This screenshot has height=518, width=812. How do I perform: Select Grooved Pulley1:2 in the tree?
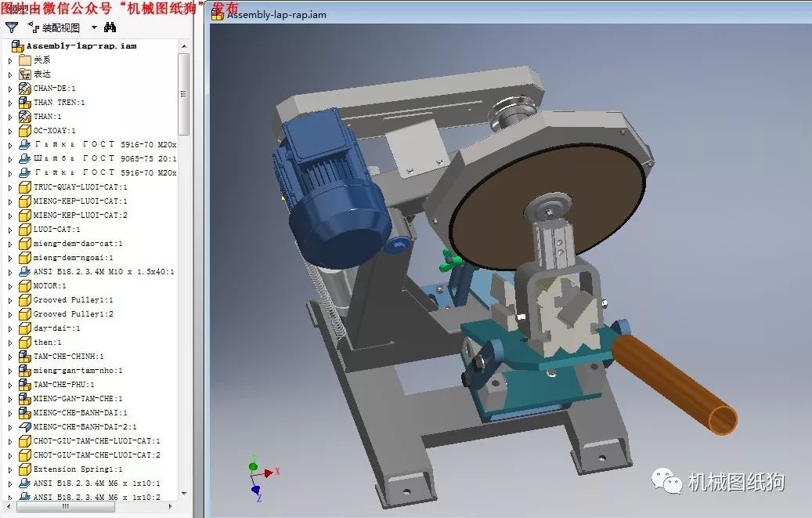[73, 313]
